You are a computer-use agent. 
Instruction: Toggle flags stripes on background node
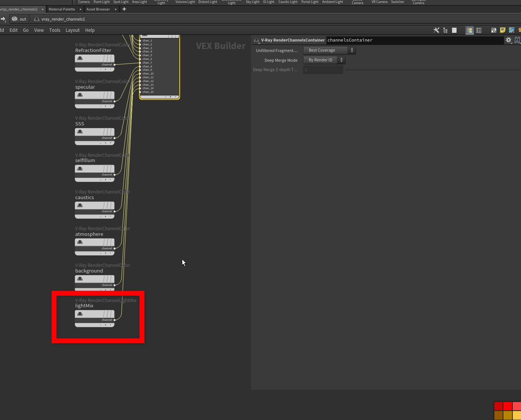pyautogui.click(x=108, y=279)
